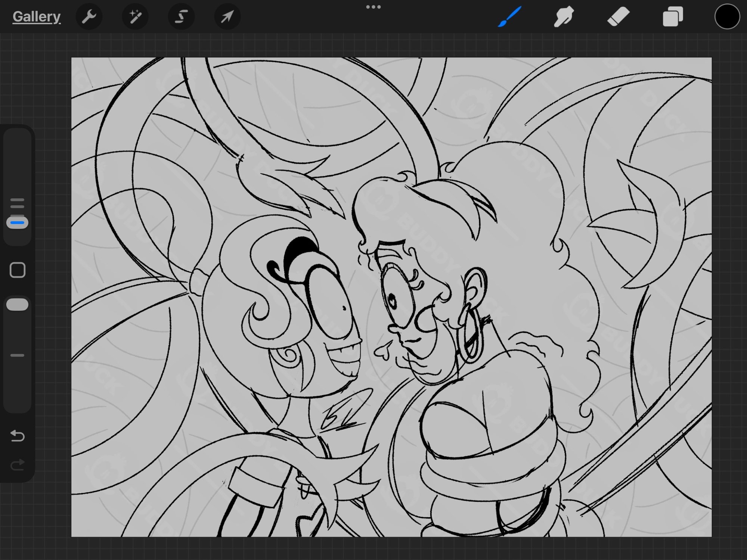
Task: Open the Actions wrench menu
Action: tap(89, 17)
